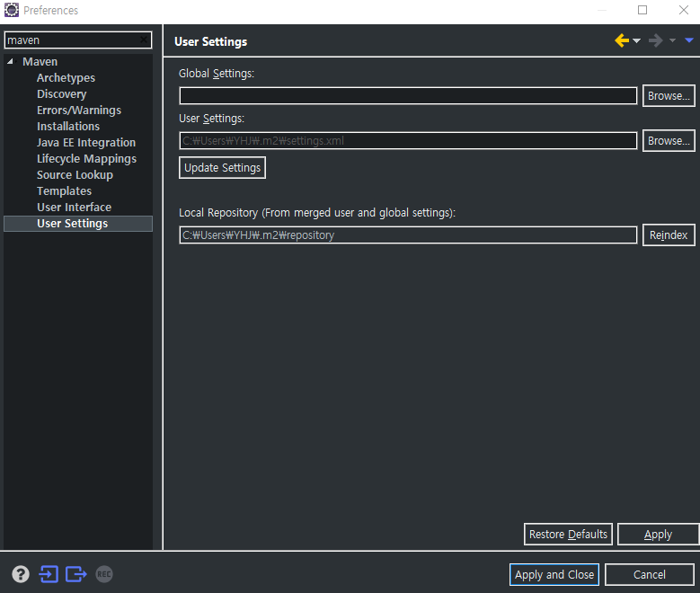Open the forward history dropdown arrow
The image size is (700, 593).
click(672, 40)
